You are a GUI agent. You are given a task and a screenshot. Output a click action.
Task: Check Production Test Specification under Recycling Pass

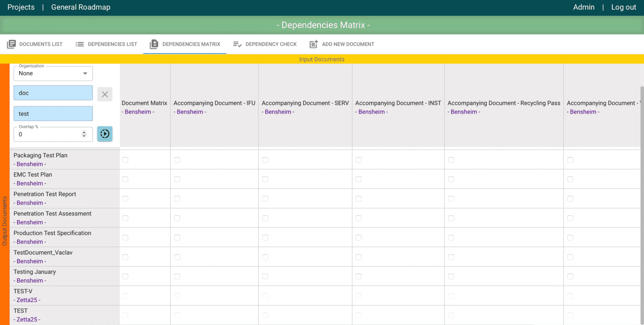451,238
